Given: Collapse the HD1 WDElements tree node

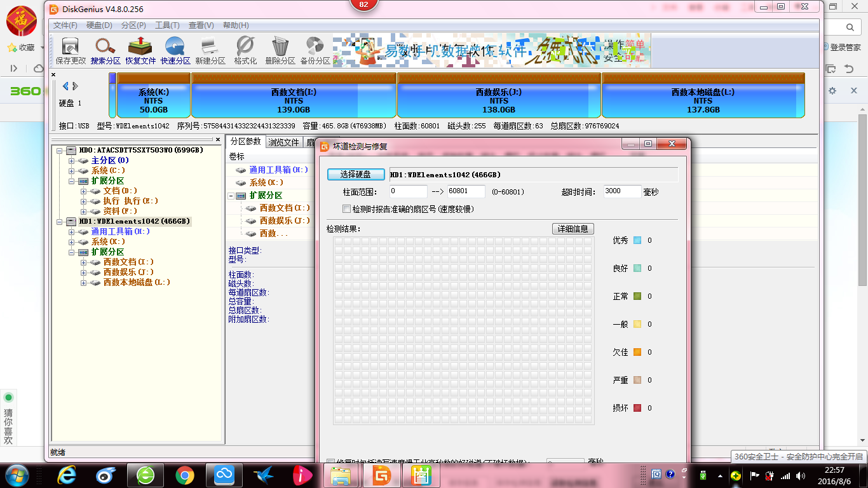Looking at the screenshot, I should coord(60,222).
